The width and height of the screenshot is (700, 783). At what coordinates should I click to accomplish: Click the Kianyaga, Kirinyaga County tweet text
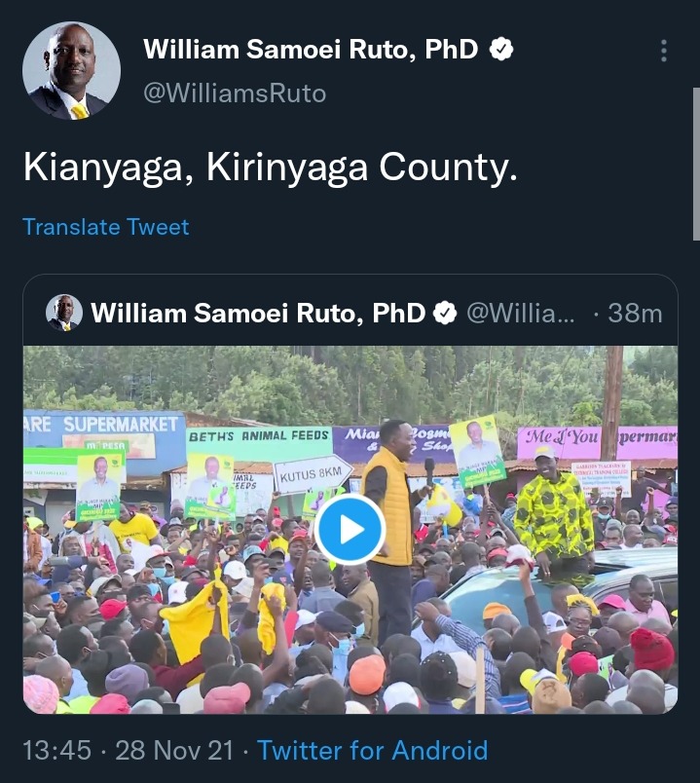(x=270, y=168)
